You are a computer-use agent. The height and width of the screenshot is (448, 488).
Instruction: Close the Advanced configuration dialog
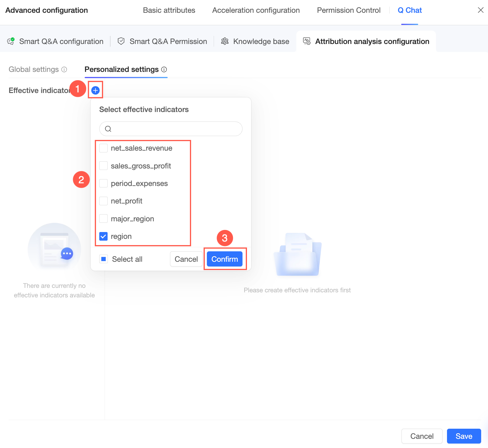tap(481, 10)
